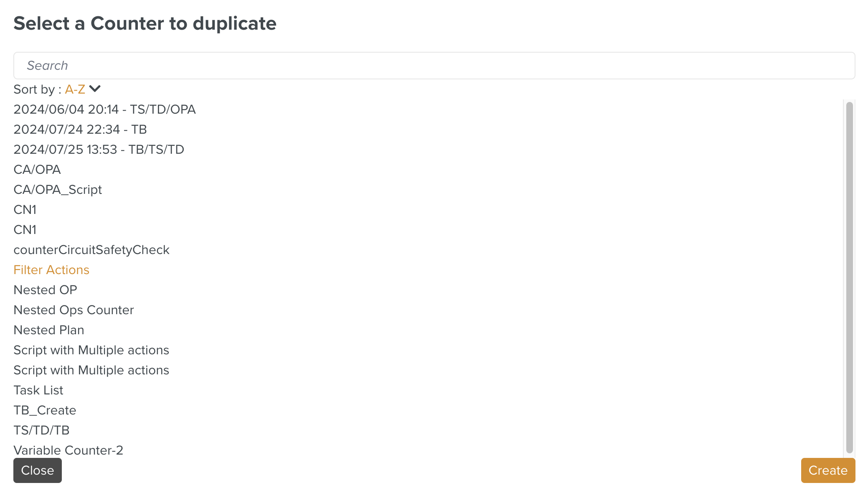Select the first CN1 entry
Screen dimensions: 868x493
point(25,209)
